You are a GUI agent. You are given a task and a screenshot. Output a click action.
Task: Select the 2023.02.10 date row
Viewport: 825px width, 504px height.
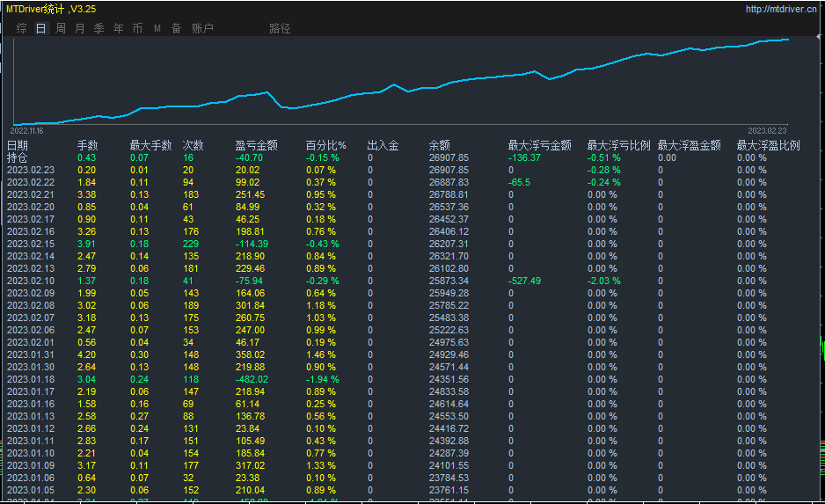click(x=31, y=281)
